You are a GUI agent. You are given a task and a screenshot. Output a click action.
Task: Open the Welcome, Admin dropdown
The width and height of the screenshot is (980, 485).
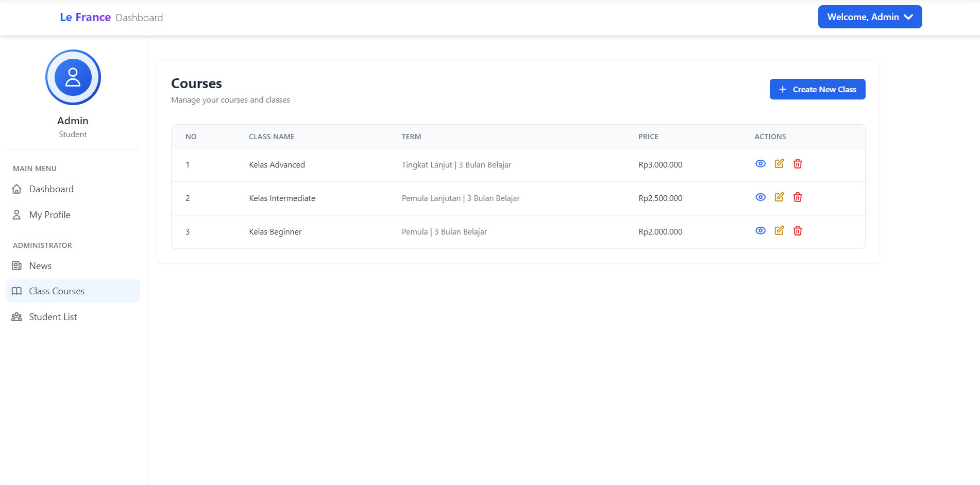[870, 16]
